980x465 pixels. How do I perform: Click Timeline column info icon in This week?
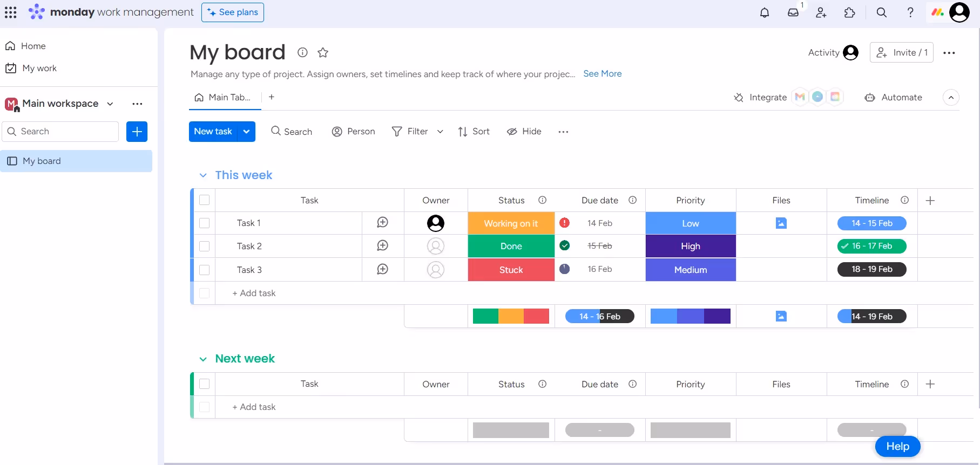click(x=905, y=200)
